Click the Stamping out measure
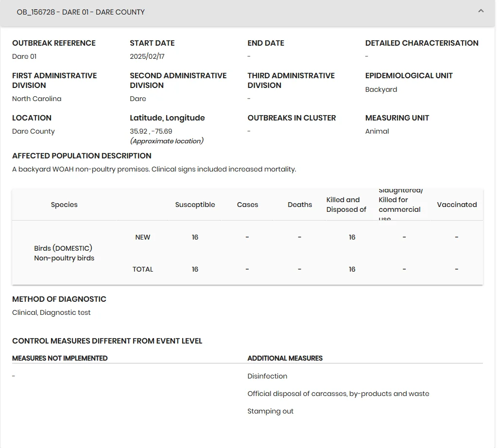499x448 pixels. (271, 411)
